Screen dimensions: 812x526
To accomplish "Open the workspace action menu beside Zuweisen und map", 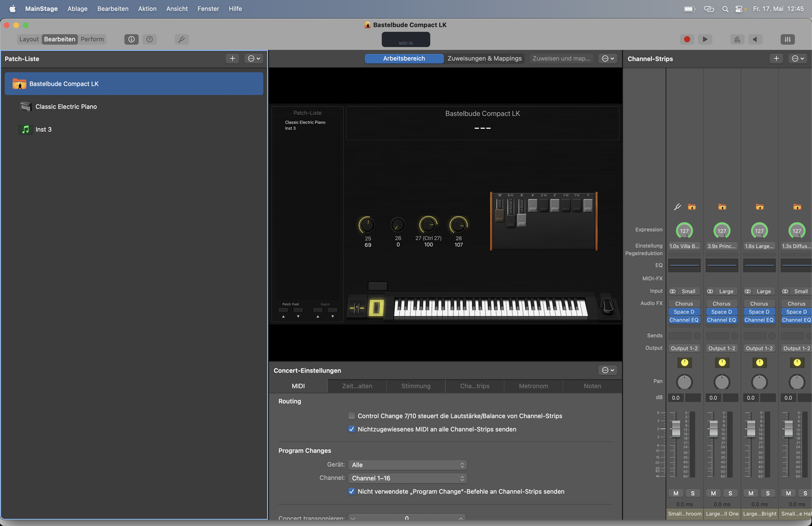I will click(x=608, y=58).
